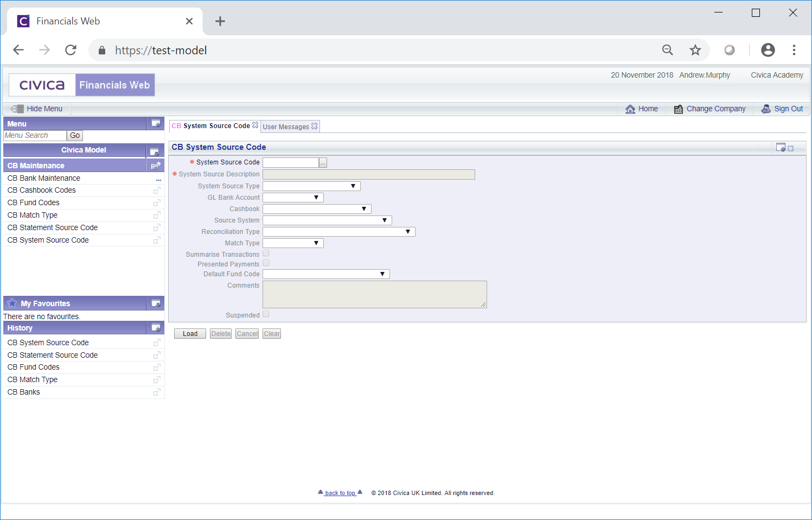Click the CB Maintenance folder-up icon
This screenshot has height=520, width=812.
(156, 166)
